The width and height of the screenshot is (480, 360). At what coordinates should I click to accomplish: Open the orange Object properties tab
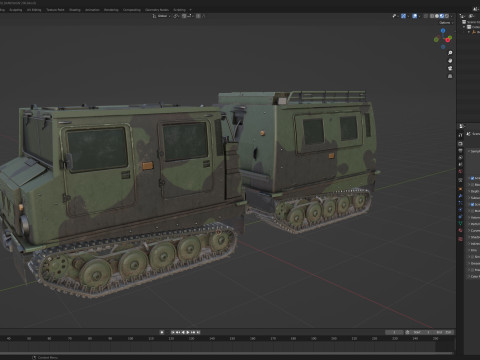click(x=460, y=189)
